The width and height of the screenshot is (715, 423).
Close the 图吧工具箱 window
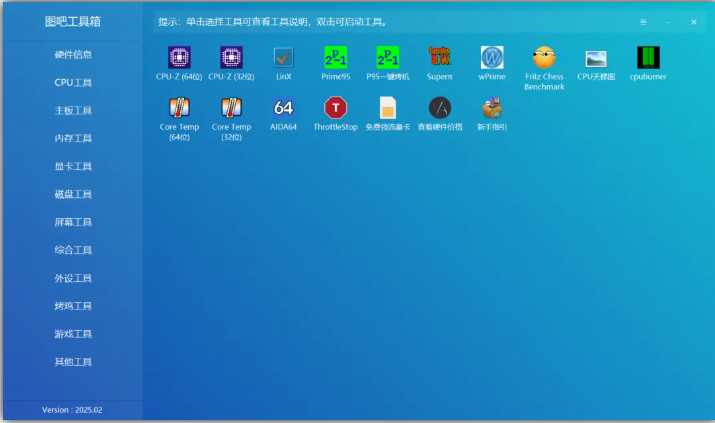pos(694,22)
